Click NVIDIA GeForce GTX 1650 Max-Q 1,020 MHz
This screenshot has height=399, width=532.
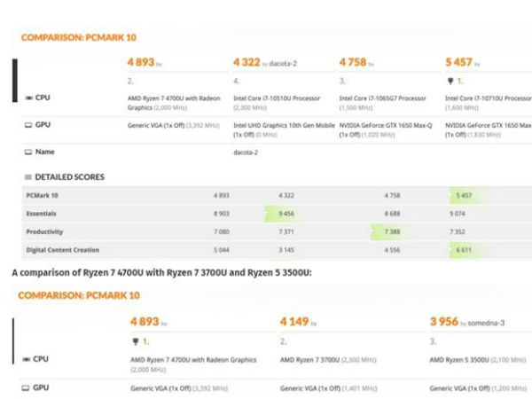[386, 130]
